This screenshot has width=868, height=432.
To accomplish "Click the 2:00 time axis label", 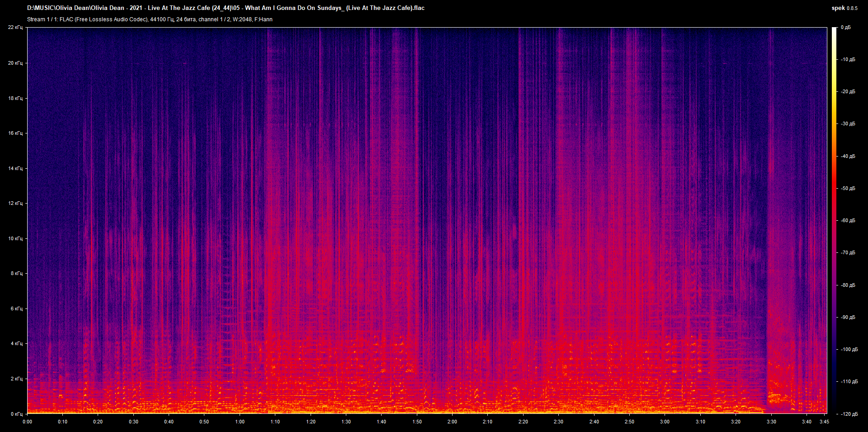I will [x=452, y=422].
